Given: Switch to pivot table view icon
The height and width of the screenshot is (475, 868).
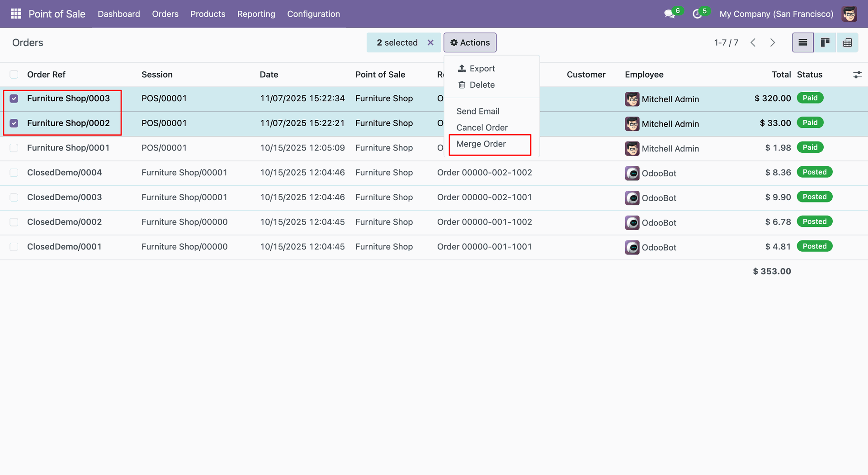Looking at the screenshot, I should coord(847,42).
